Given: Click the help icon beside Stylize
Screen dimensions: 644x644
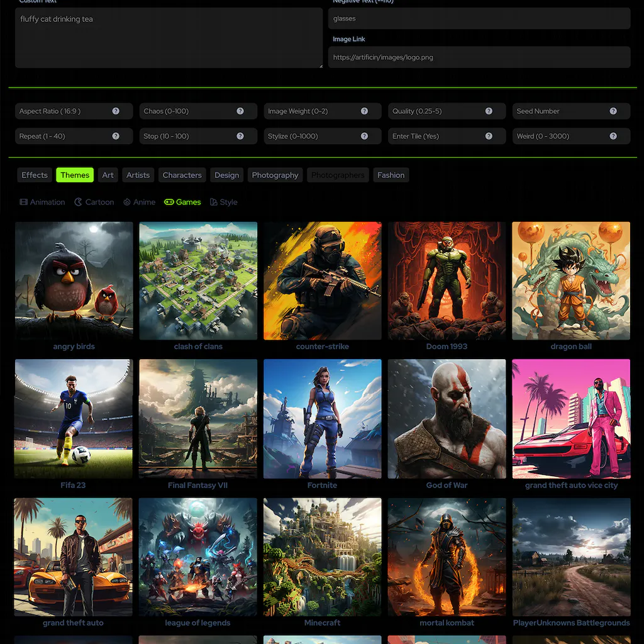Looking at the screenshot, I should pos(364,136).
